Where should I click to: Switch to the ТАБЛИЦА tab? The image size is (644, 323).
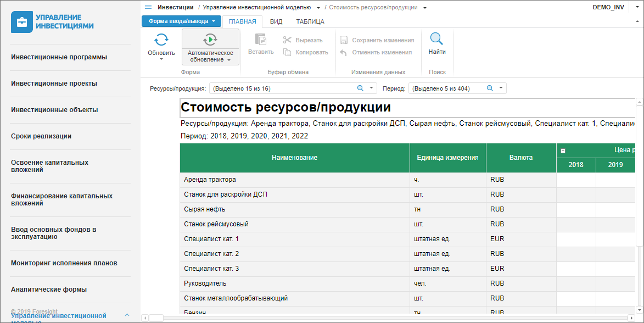click(x=310, y=21)
